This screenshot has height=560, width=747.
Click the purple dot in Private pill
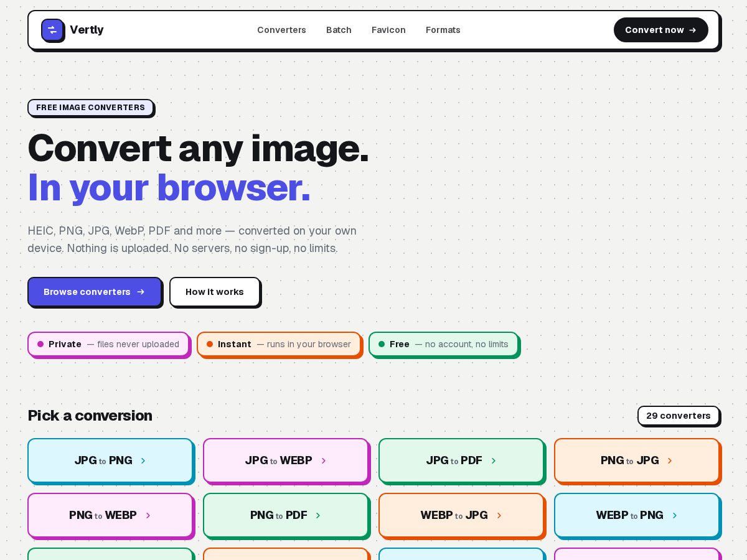coord(40,344)
